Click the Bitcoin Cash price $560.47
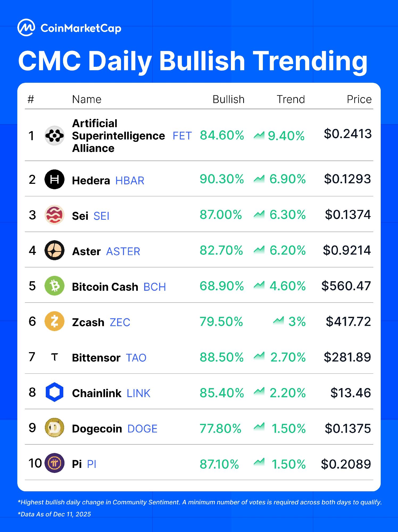 [346, 286]
